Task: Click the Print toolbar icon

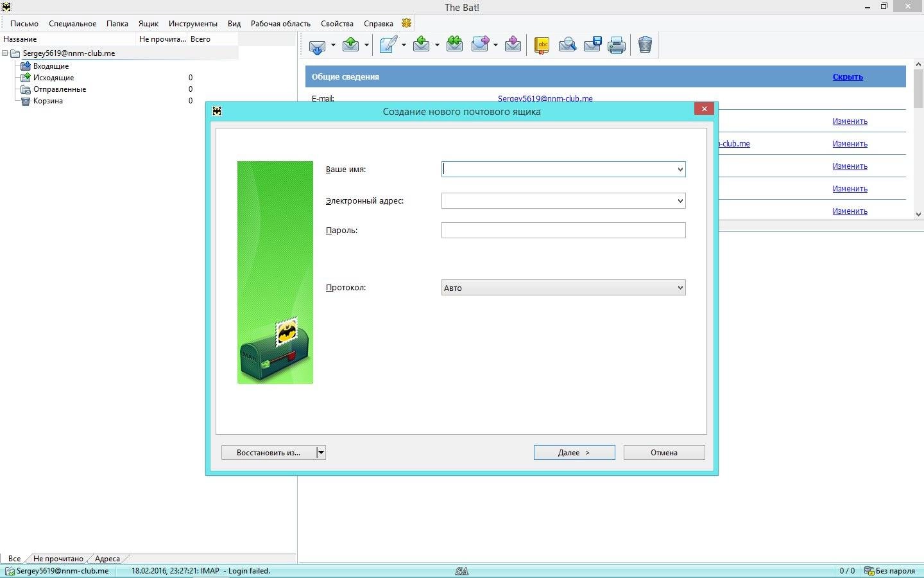Action: coord(617,45)
